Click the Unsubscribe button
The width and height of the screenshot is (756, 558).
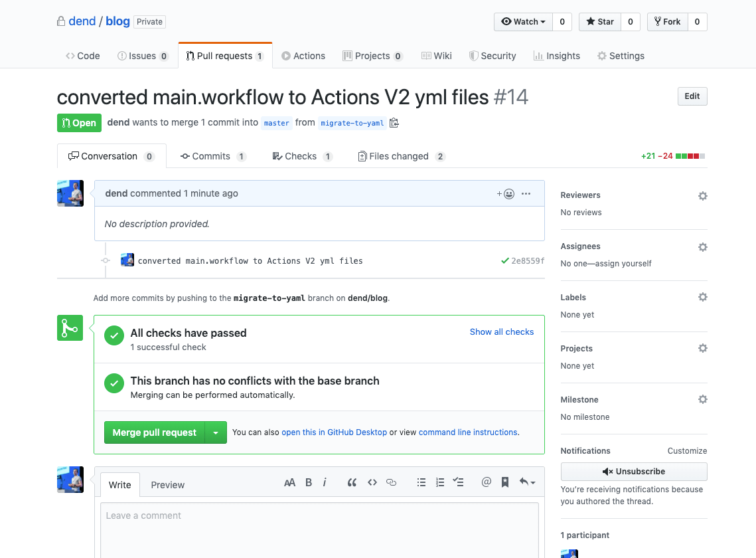[x=633, y=472]
